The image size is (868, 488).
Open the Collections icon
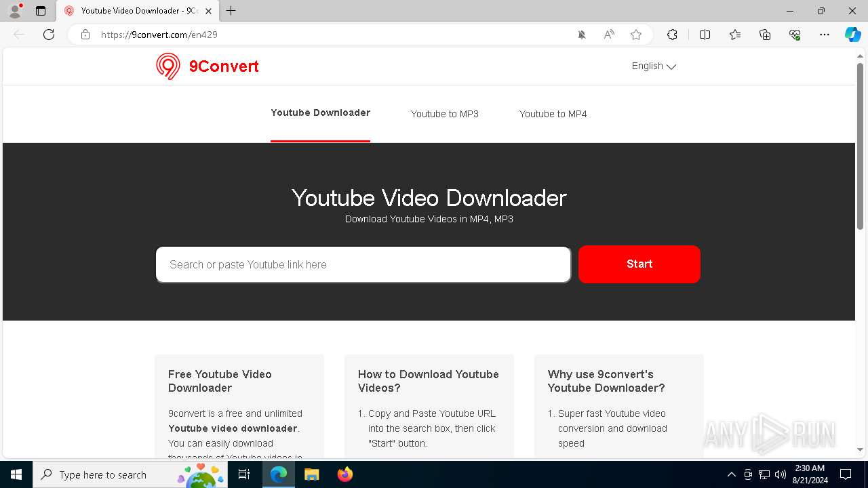tap(765, 35)
